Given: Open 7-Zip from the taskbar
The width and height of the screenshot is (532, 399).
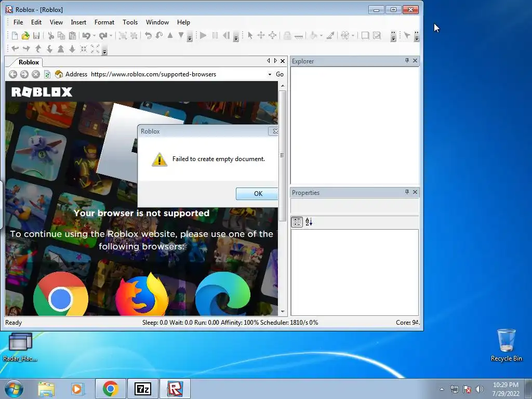Looking at the screenshot, I should point(142,389).
